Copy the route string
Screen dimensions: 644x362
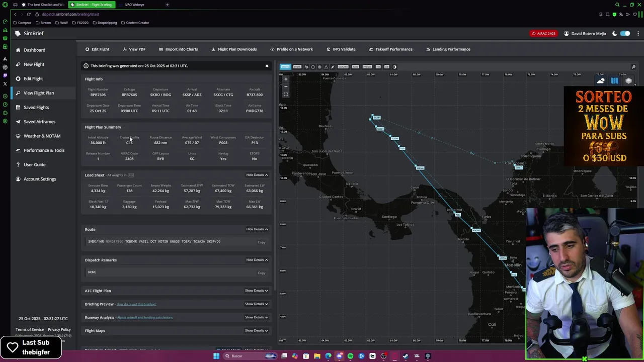pyautogui.click(x=262, y=242)
